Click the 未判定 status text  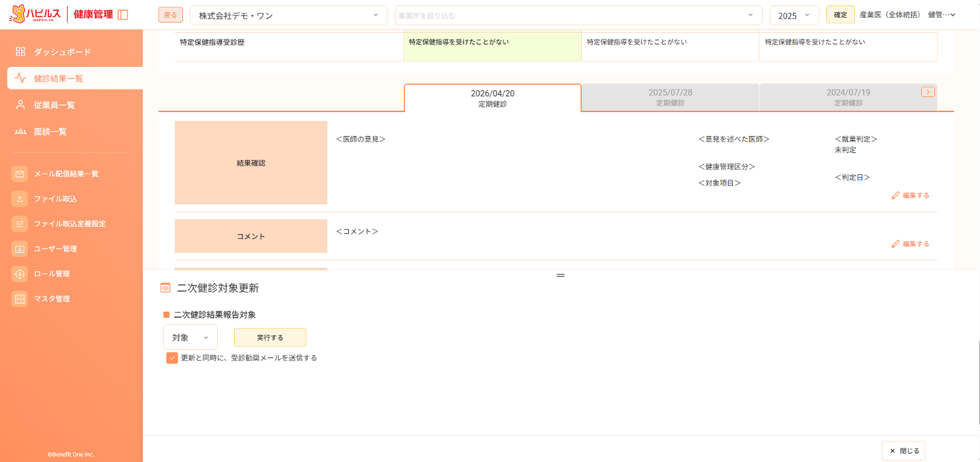point(845,150)
